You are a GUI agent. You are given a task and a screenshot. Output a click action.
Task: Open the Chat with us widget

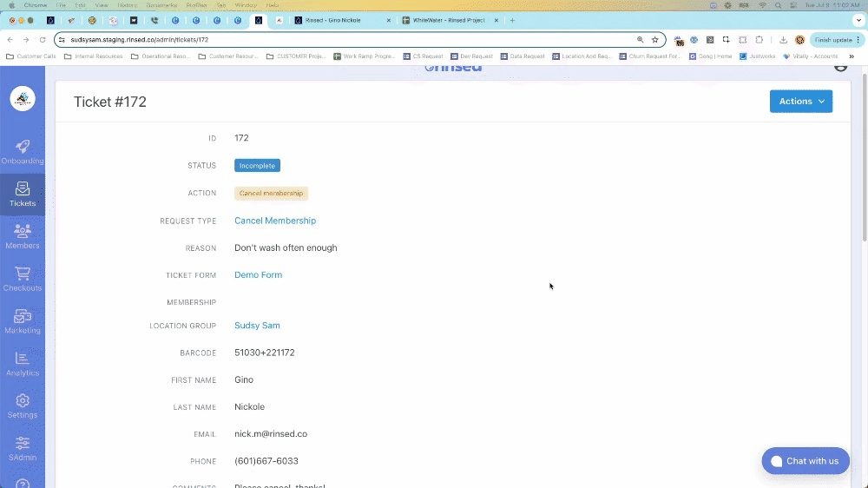806,461
